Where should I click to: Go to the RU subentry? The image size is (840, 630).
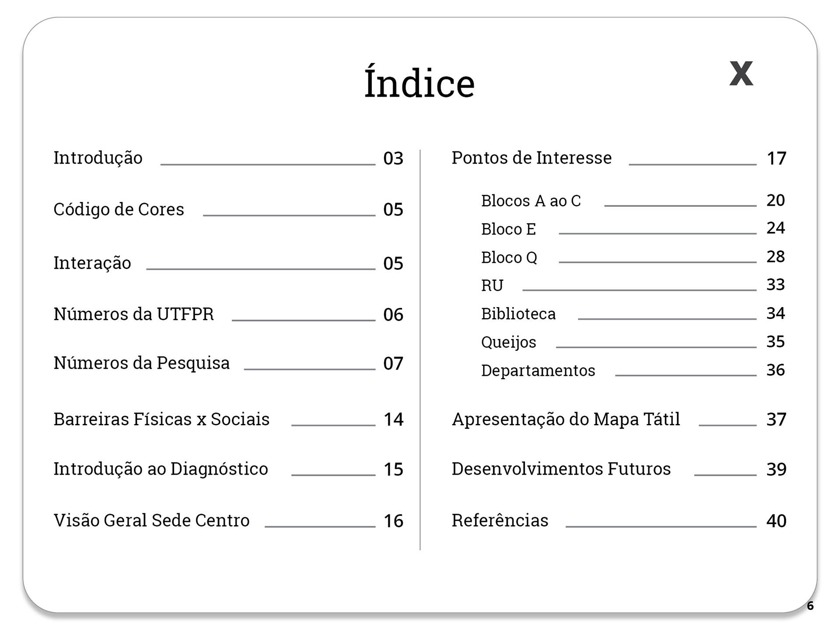pyautogui.click(x=633, y=285)
